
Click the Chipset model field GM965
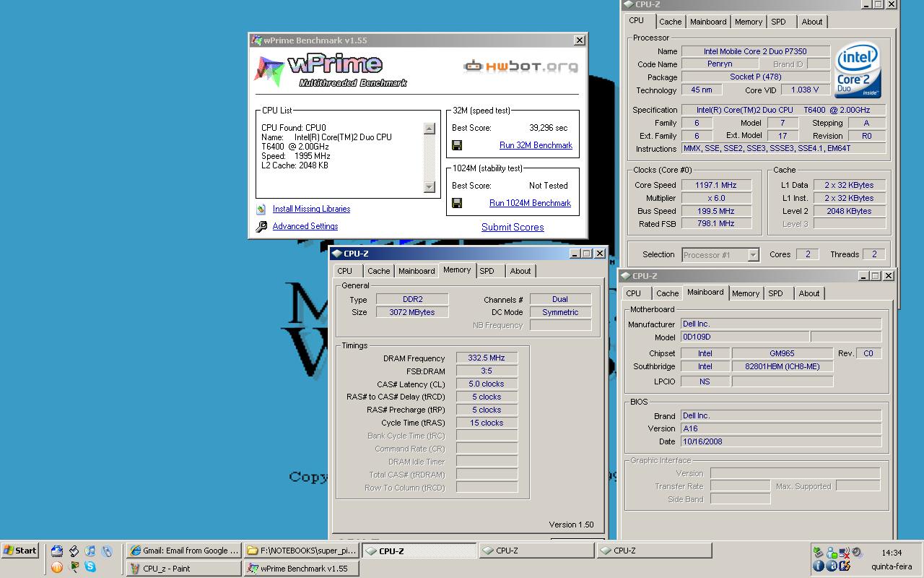pos(782,353)
